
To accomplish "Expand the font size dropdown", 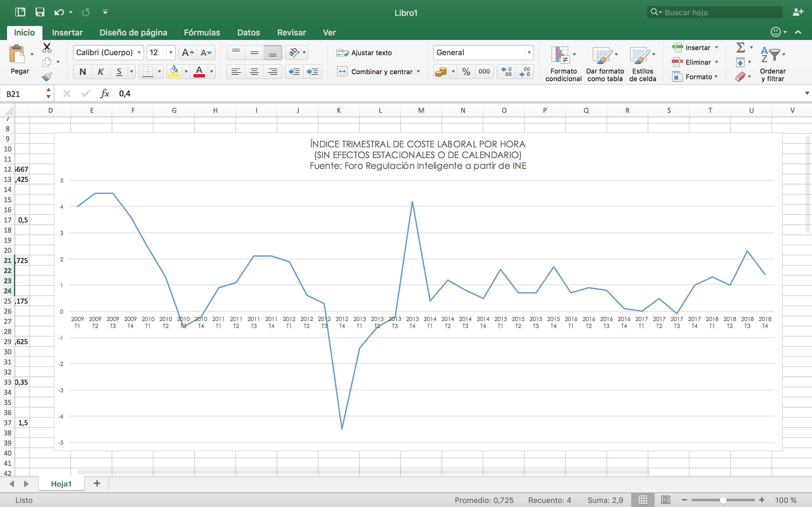I will coord(171,53).
